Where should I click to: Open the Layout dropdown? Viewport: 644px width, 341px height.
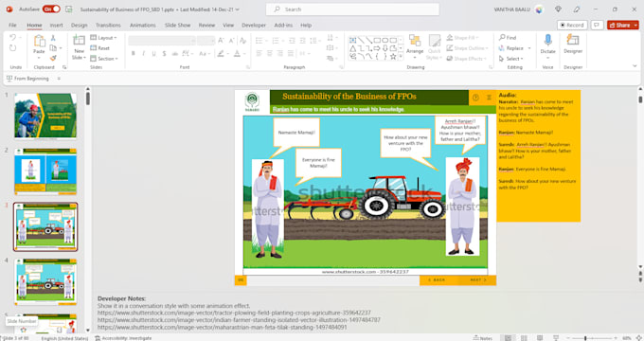103,38
